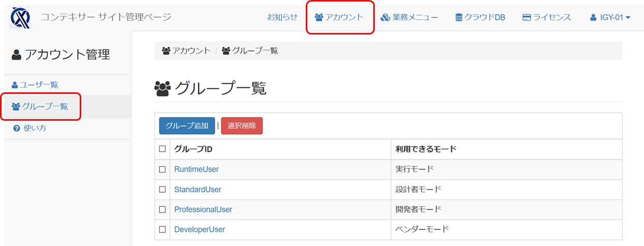Toggle the select-all checkbox in table header

(x=163, y=149)
